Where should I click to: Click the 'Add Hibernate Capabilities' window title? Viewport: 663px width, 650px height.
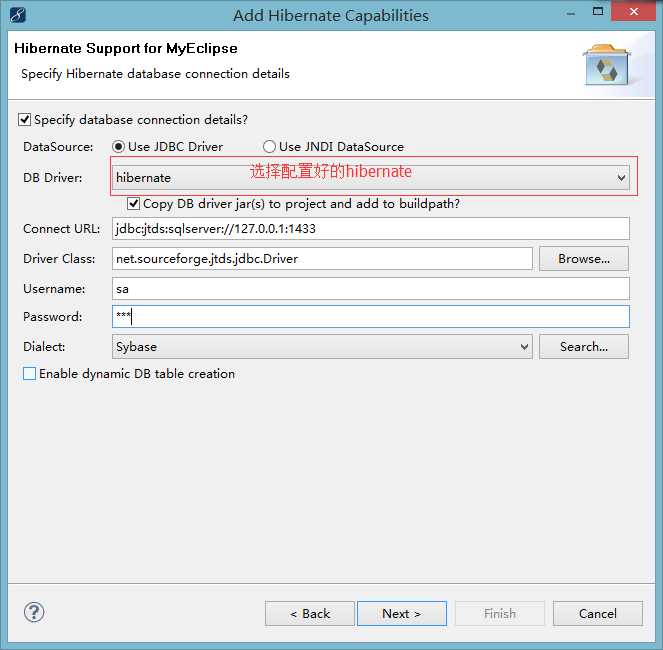tap(331, 16)
